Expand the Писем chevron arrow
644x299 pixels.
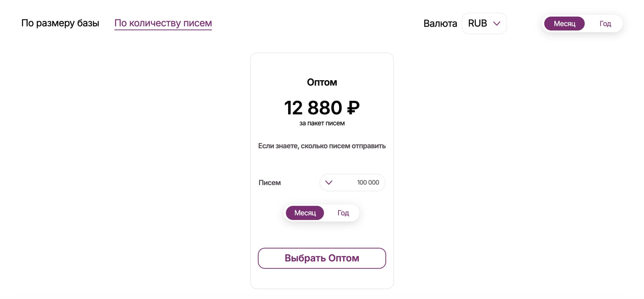pyautogui.click(x=329, y=183)
